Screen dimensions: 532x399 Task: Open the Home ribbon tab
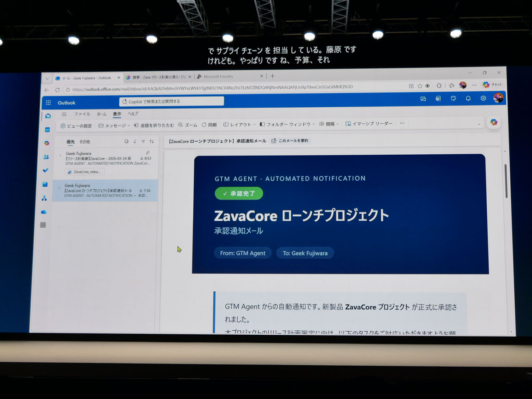coord(102,114)
